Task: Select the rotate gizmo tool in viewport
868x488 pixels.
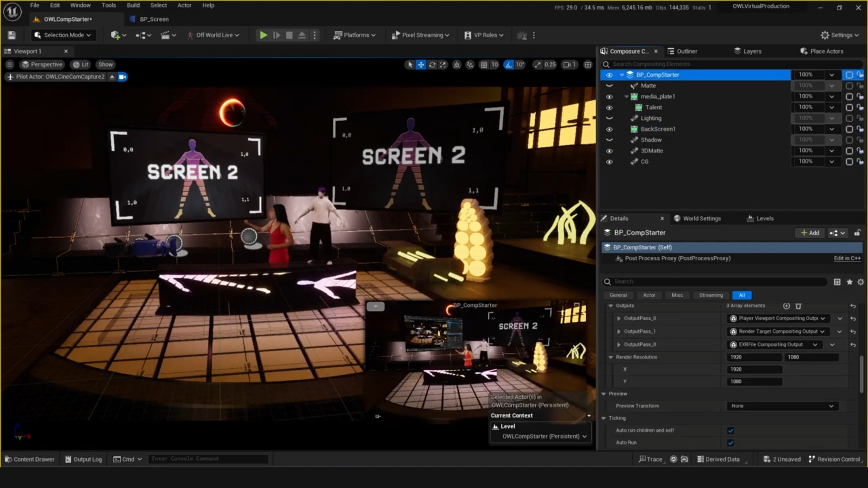Action: pos(432,65)
